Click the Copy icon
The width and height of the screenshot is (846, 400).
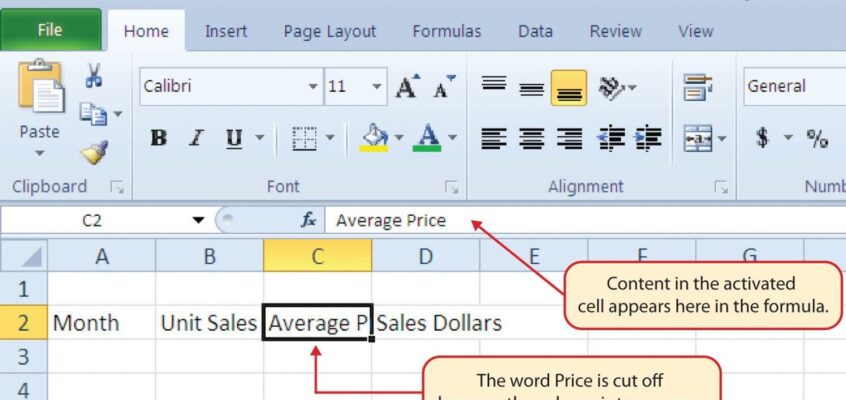(93, 114)
